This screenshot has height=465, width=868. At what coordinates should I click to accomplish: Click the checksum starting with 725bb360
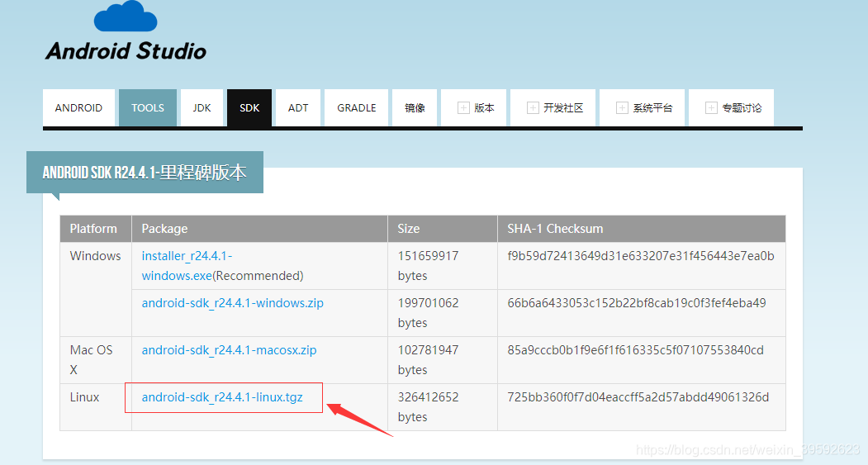click(638, 397)
